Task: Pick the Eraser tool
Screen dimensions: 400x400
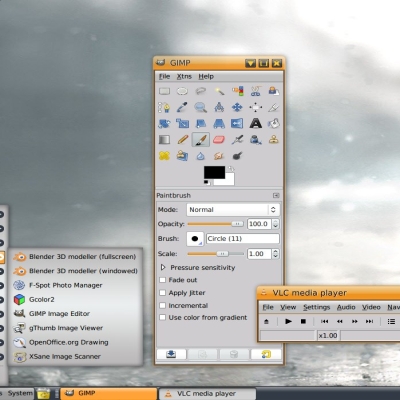Action: 219,139
